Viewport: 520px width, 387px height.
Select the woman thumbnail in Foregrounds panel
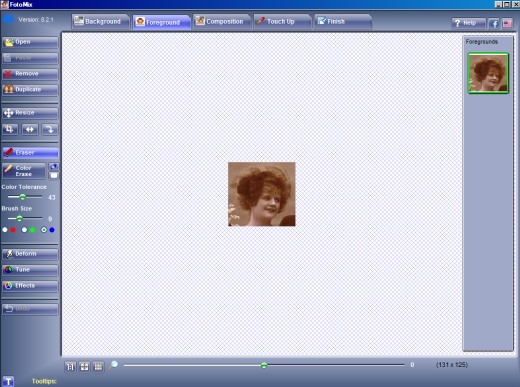(x=488, y=73)
